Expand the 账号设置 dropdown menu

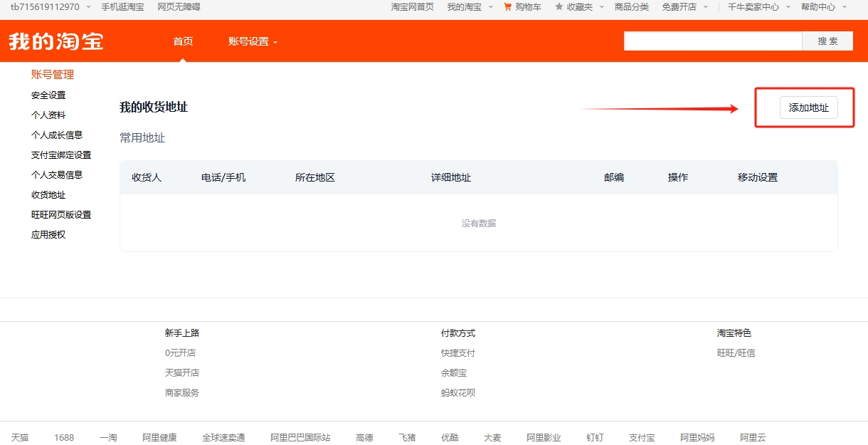[253, 41]
